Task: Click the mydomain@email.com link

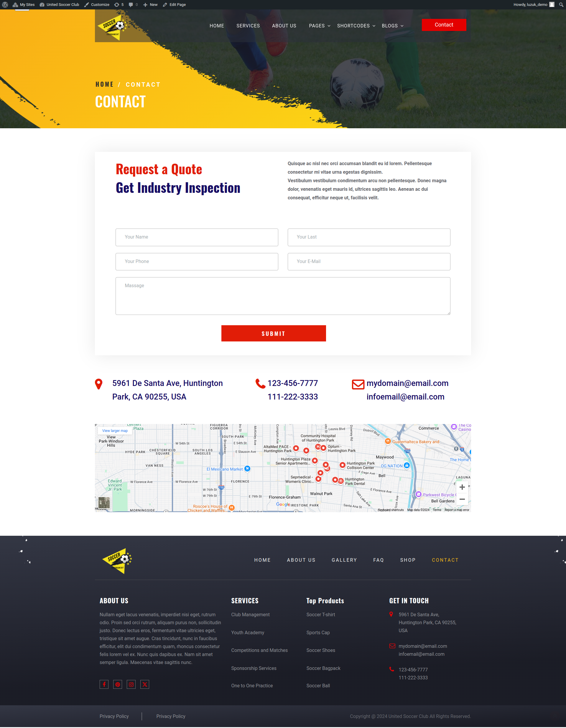Action: (x=408, y=383)
